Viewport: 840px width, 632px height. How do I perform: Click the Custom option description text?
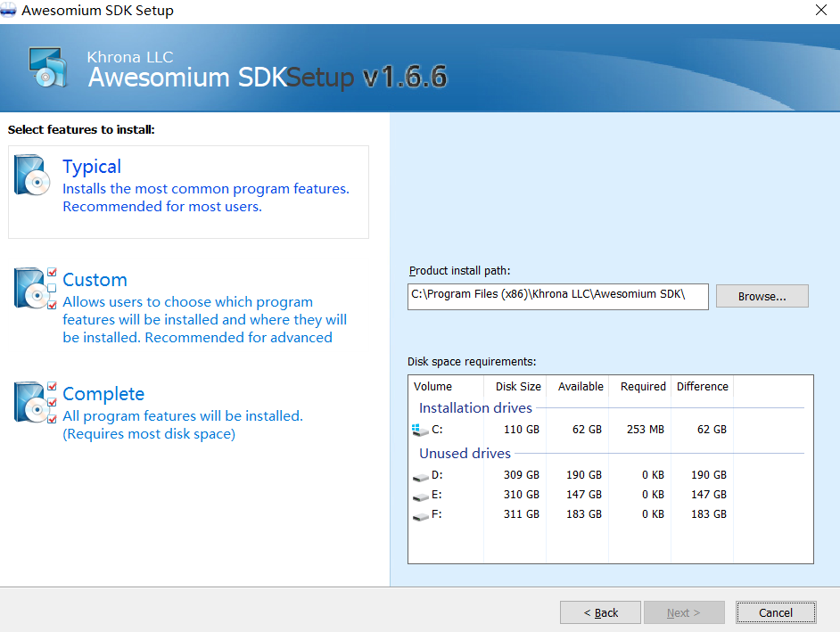pos(204,320)
